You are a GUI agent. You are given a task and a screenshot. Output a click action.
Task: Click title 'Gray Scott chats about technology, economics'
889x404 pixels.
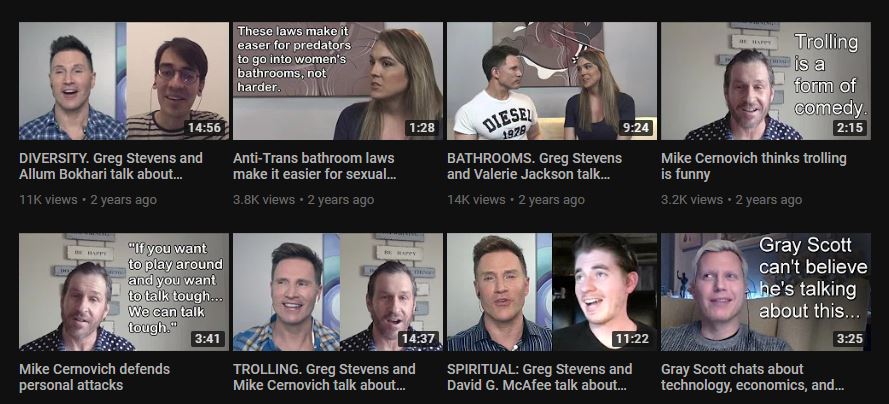(x=752, y=377)
